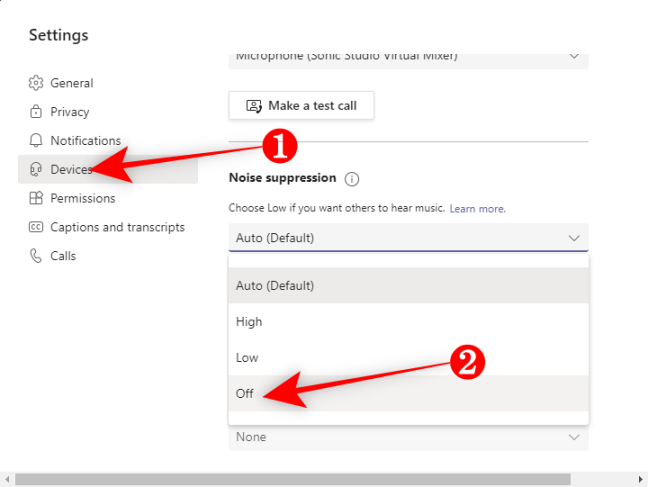The height and width of the screenshot is (487, 648).
Task: Expand the Microphone device dropdown
Action: coord(408,56)
